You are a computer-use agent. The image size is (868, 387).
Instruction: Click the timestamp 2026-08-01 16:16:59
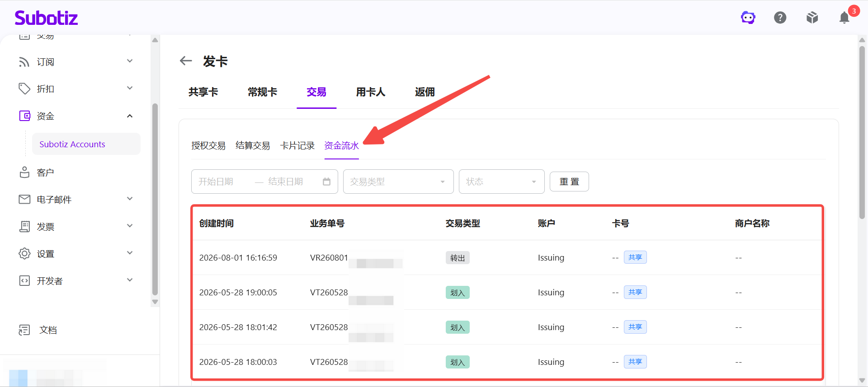[238, 258]
